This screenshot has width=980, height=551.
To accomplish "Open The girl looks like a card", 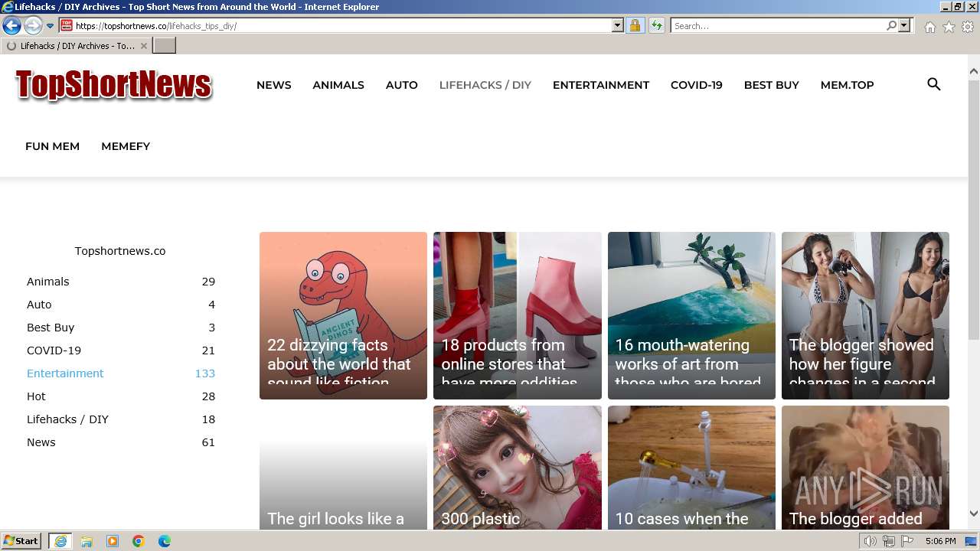I will (343, 468).
